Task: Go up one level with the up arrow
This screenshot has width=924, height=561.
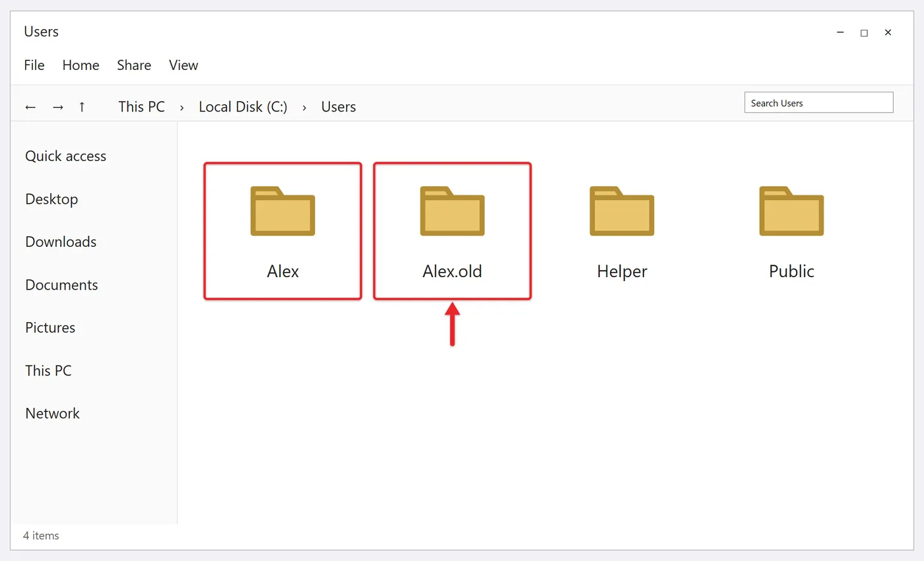Action: pos(82,106)
